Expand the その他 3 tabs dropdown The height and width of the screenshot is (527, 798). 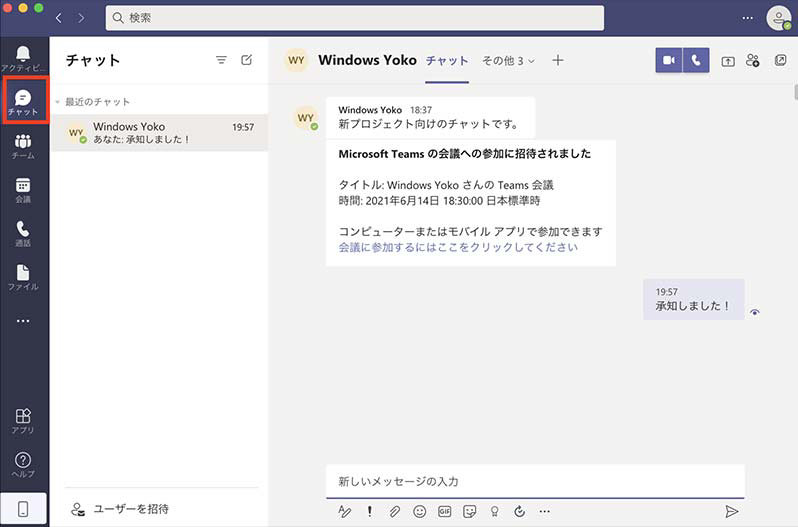coord(508,61)
